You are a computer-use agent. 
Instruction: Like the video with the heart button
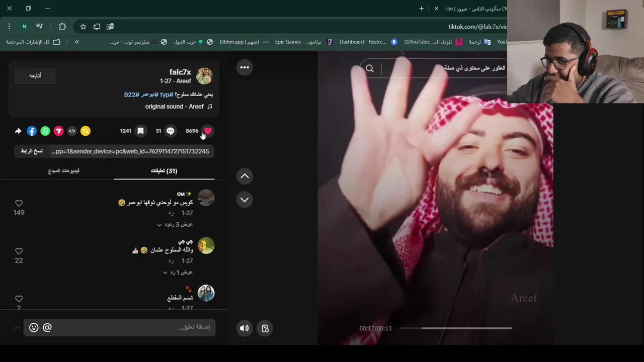pos(208,131)
